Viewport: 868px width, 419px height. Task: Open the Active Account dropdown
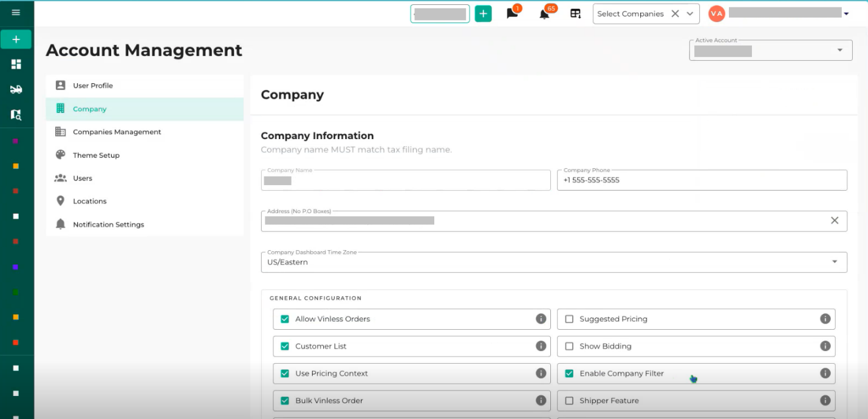[771, 50]
